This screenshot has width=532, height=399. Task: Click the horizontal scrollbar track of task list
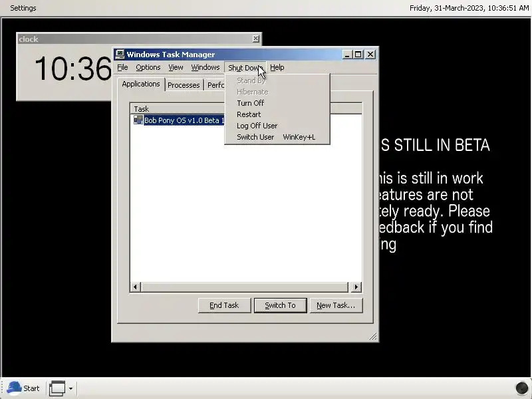pos(245,287)
